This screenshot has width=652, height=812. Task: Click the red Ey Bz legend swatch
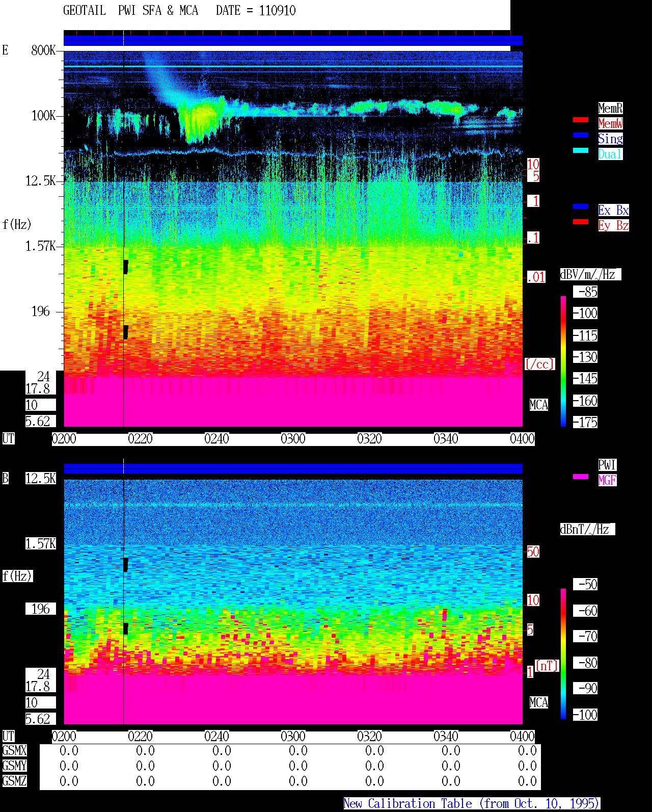(581, 222)
